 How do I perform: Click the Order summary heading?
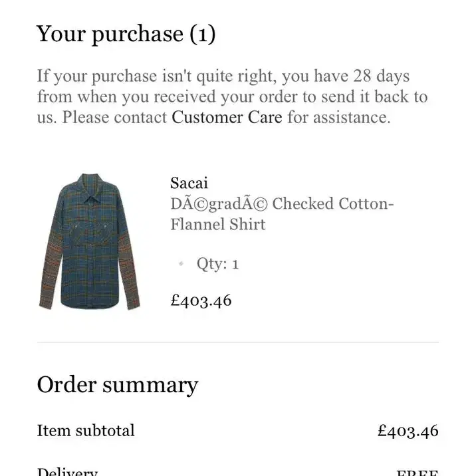[118, 385]
